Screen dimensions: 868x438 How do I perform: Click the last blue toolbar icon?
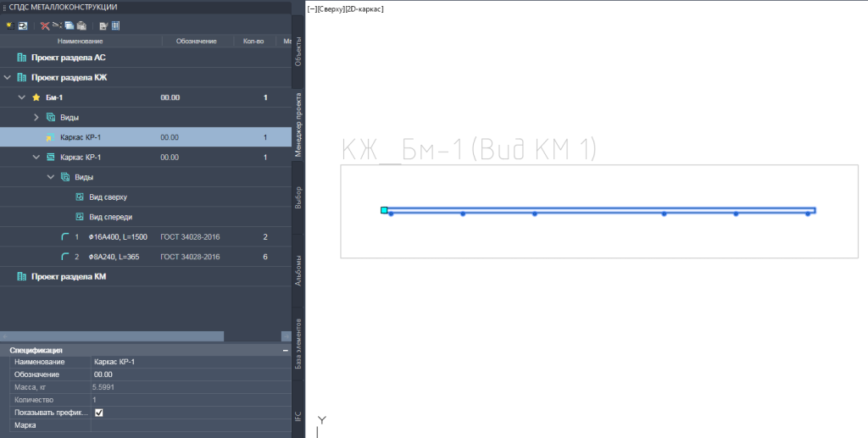(x=115, y=25)
